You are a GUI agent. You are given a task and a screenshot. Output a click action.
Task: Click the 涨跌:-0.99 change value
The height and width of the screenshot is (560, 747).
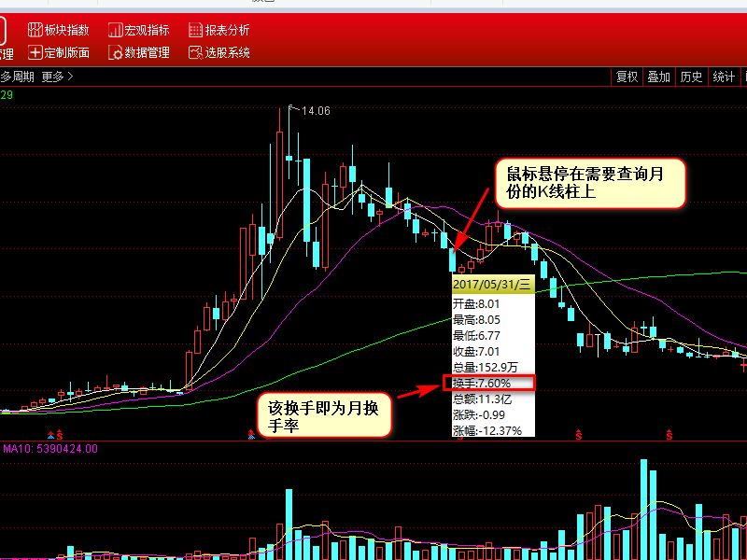tap(479, 414)
